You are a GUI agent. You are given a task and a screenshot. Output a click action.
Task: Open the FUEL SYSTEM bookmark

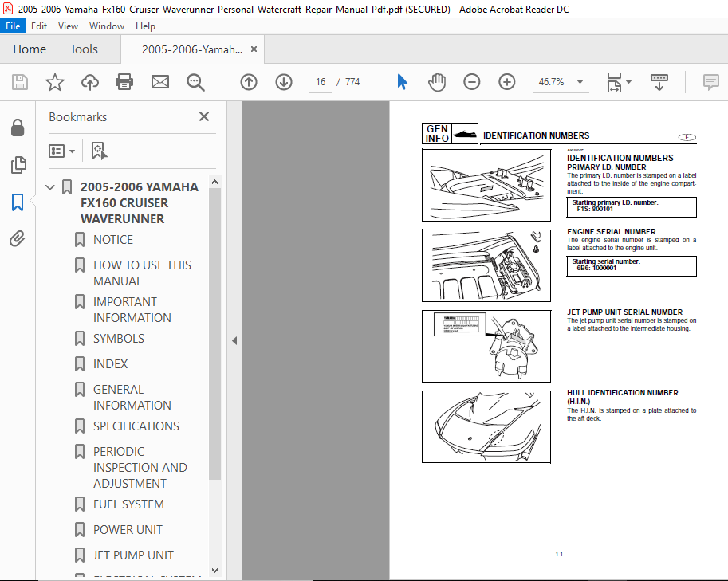(128, 504)
